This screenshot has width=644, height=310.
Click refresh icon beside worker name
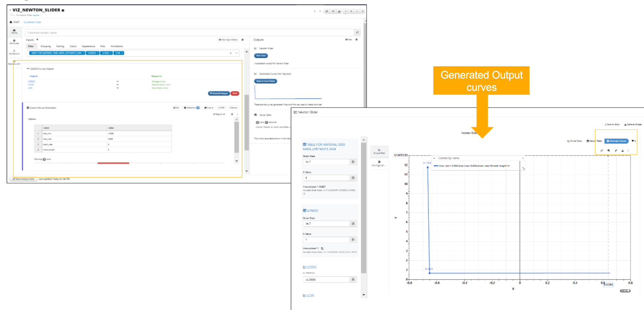(357, 33)
